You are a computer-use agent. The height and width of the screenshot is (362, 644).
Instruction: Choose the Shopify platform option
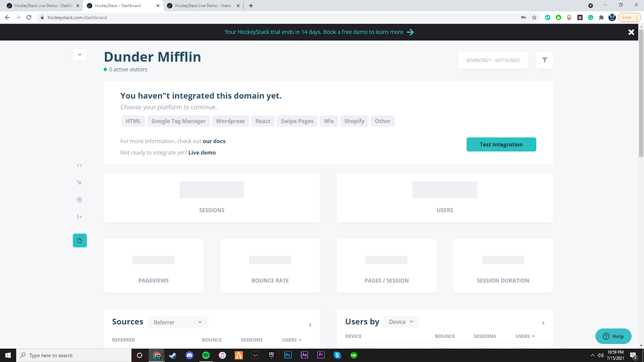pyautogui.click(x=354, y=121)
